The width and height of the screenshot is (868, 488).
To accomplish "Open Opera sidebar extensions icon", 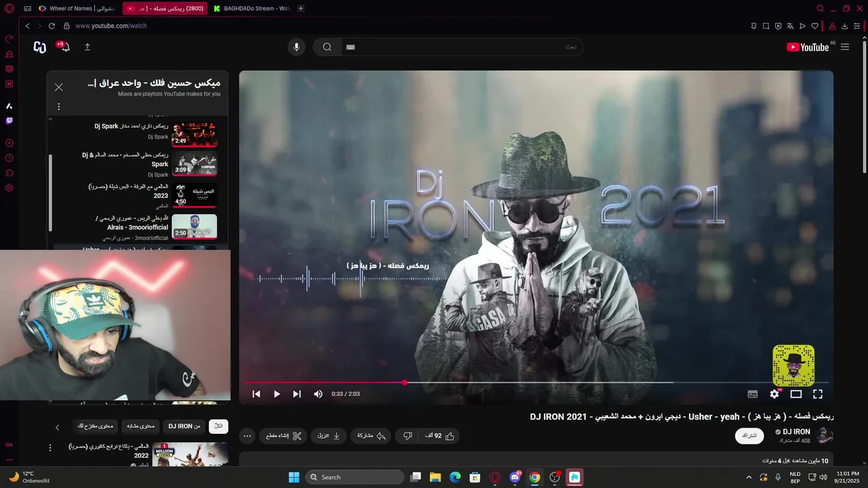I will 9,173.
